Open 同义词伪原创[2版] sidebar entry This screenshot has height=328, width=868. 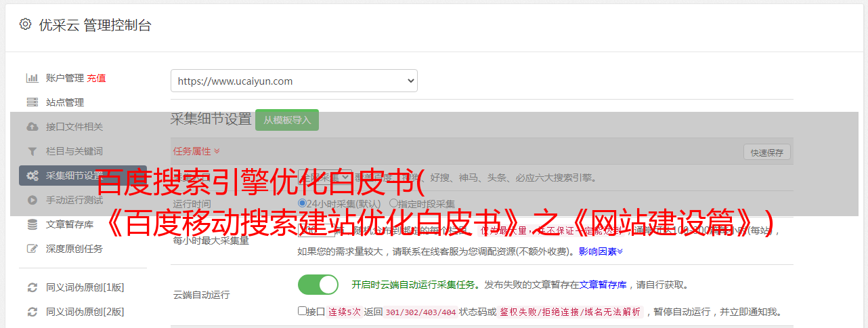click(x=85, y=312)
